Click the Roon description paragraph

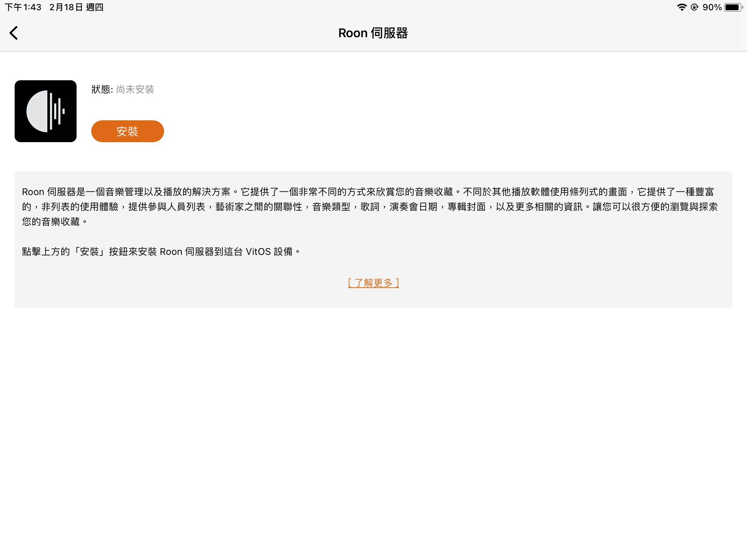(x=370, y=207)
